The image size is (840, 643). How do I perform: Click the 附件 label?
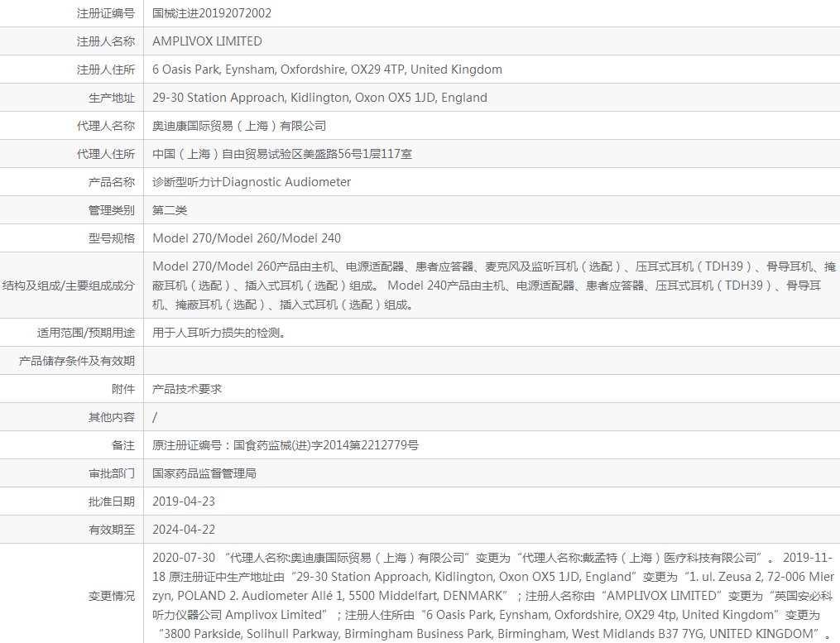pos(123,389)
